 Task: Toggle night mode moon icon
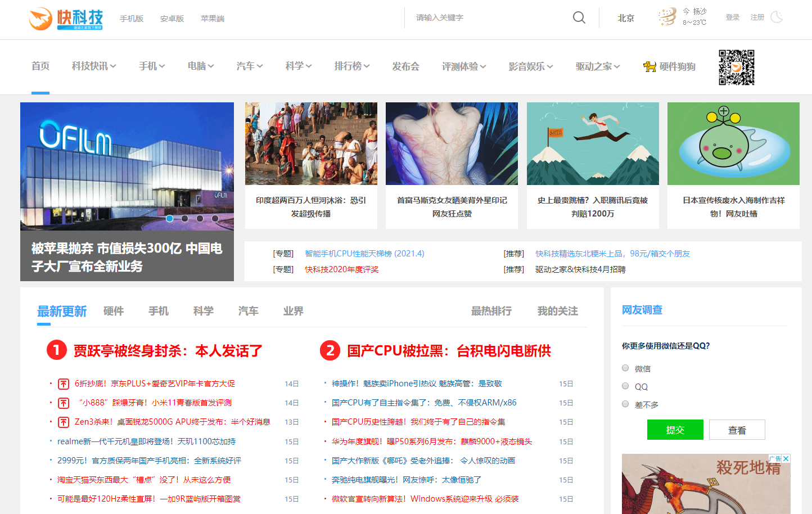coord(777,17)
